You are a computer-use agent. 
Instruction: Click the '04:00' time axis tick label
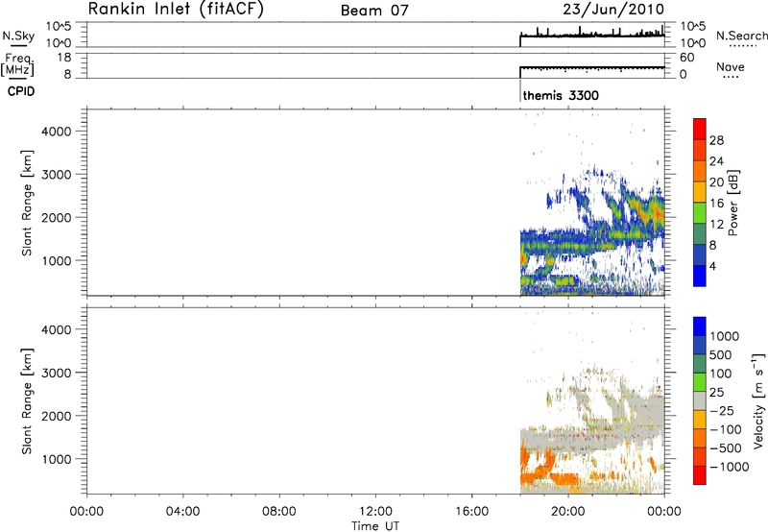(x=182, y=512)
